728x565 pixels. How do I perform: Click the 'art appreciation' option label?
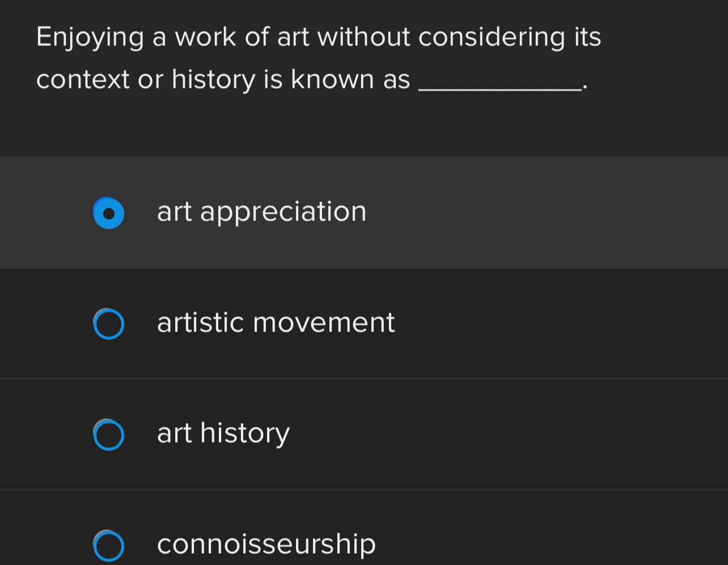click(x=262, y=212)
